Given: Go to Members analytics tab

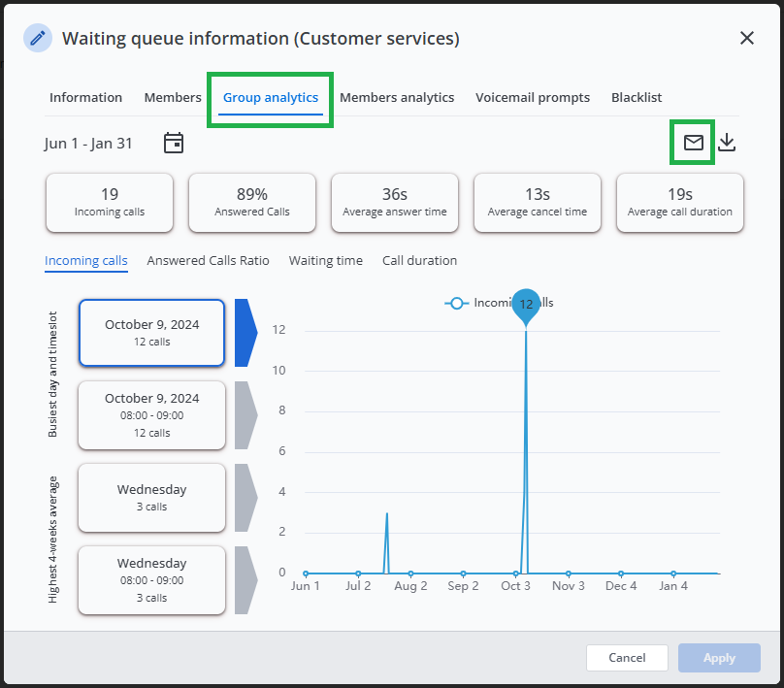Looking at the screenshot, I should (397, 97).
